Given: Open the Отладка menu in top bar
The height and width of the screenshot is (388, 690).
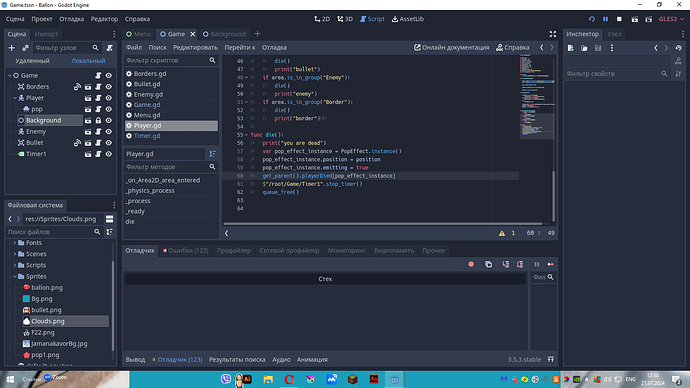Looking at the screenshot, I should [x=71, y=19].
